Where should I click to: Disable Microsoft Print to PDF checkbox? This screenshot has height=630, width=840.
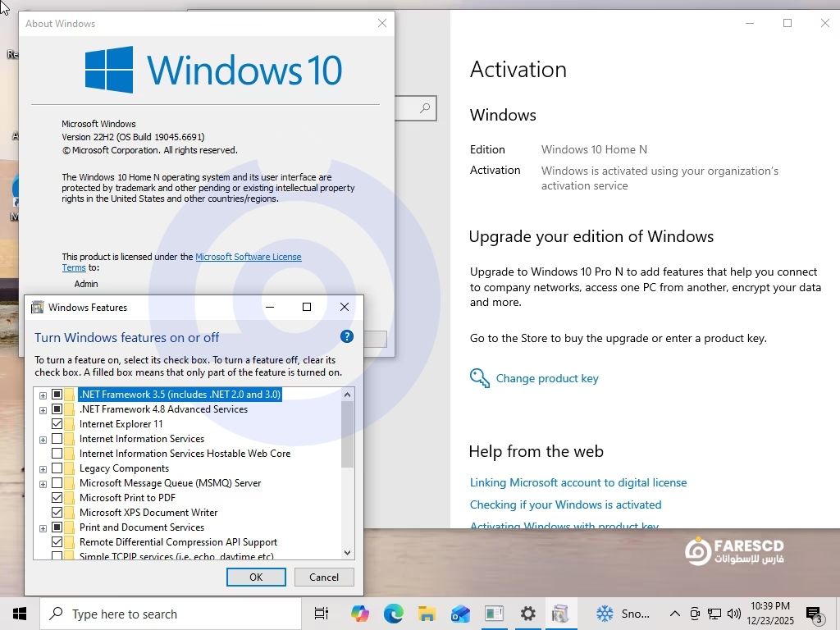[x=57, y=498]
